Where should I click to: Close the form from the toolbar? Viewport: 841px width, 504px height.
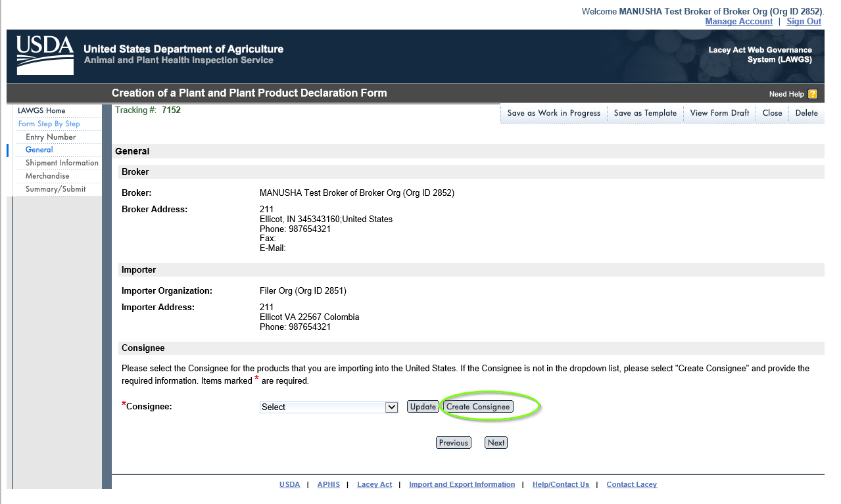772,113
